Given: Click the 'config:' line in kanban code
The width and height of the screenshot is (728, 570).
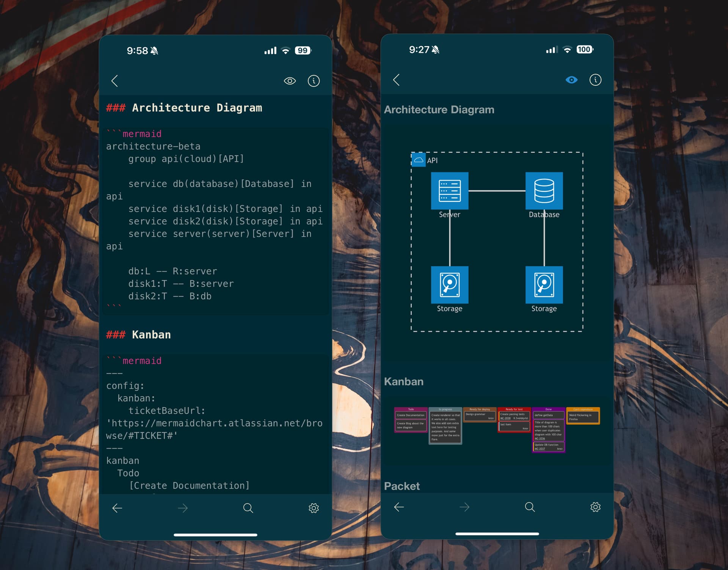Looking at the screenshot, I should (x=125, y=386).
